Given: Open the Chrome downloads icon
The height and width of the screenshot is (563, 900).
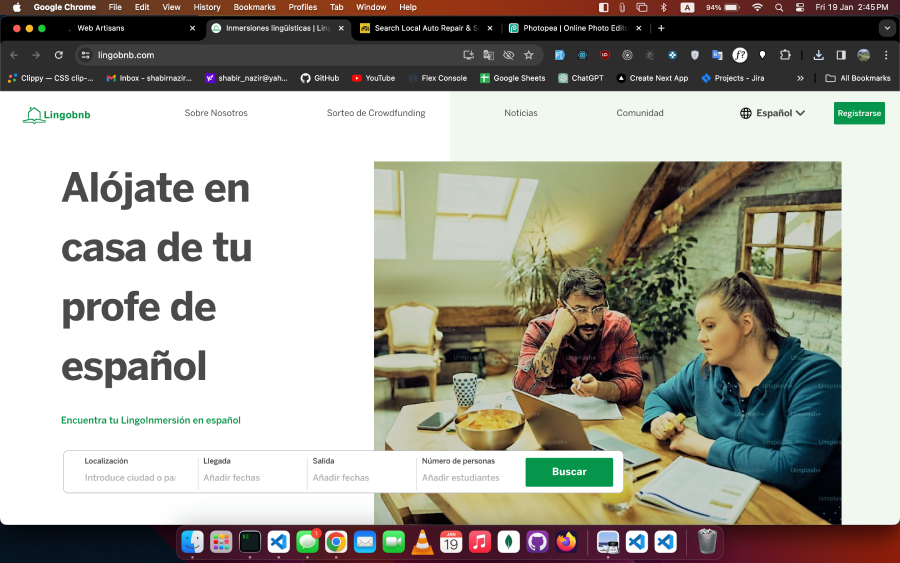Looking at the screenshot, I should pyautogui.click(x=819, y=55).
